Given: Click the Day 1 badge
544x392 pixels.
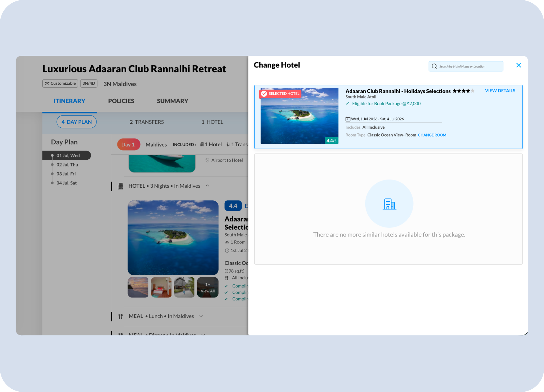Looking at the screenshot, I should click(x=128, y=144).
